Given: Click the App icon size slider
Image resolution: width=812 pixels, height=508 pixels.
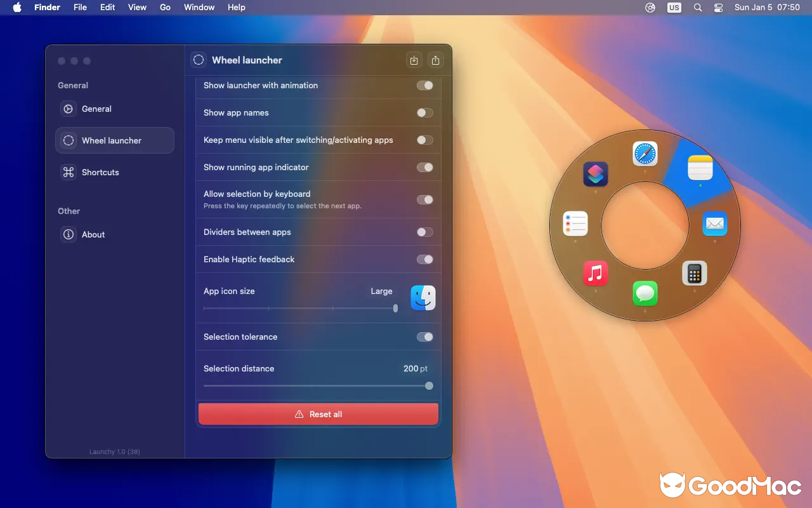Looking at the screenshot, I should click(x=300, y=308).
